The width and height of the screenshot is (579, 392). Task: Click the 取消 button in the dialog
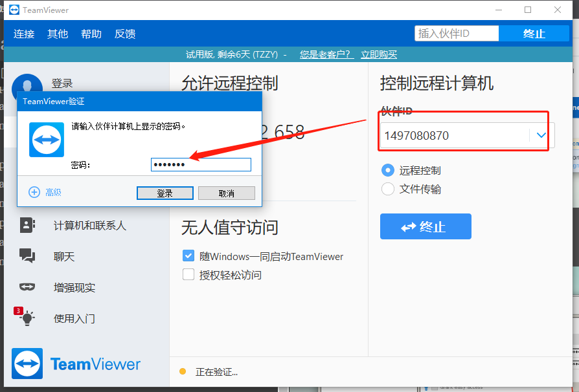click(x=227, y=193)
